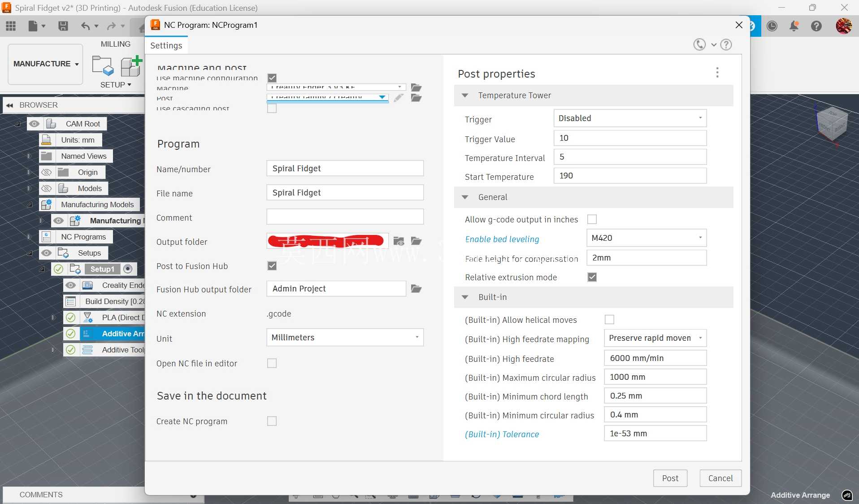Select NC Programs in browser
This screenshot has height=504, width=859.
(x=83, y=237)
